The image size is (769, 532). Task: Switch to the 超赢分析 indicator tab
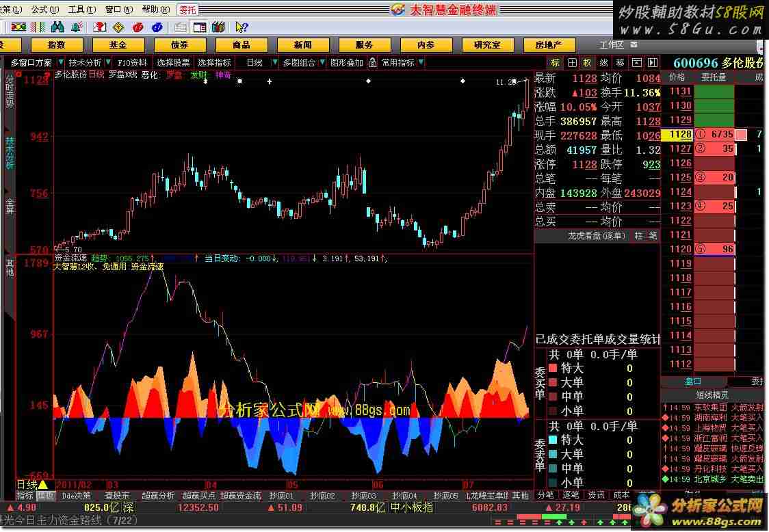158,496
